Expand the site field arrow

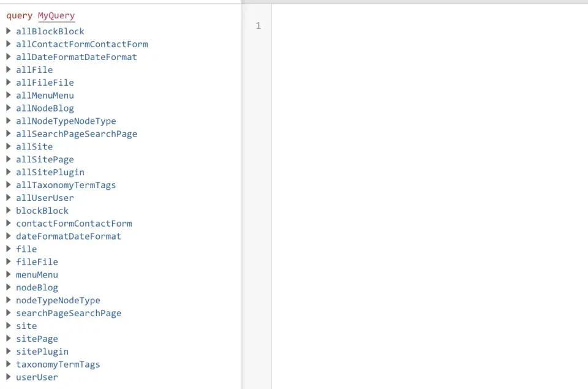[8, 325]
